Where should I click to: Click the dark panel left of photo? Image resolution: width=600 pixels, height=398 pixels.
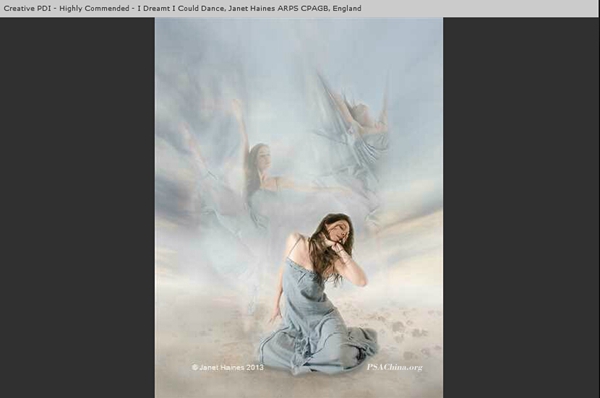coord(77,207)
